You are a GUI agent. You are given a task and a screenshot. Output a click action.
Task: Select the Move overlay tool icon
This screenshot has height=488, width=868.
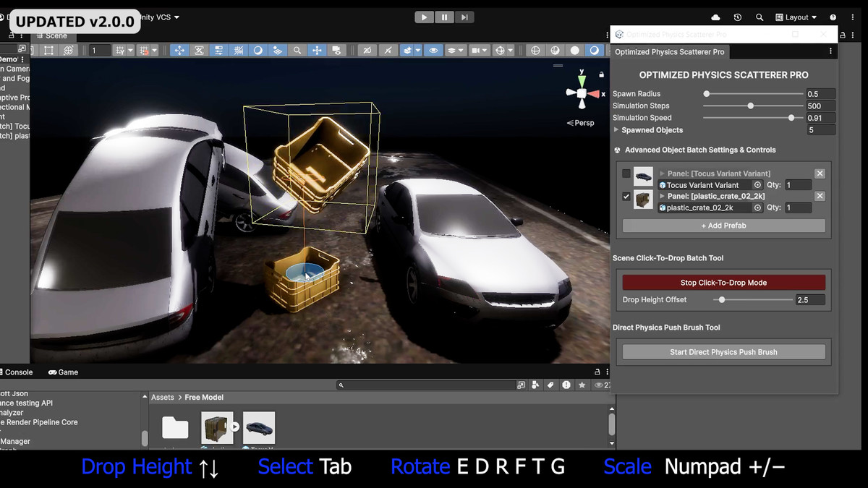[179, 51]
